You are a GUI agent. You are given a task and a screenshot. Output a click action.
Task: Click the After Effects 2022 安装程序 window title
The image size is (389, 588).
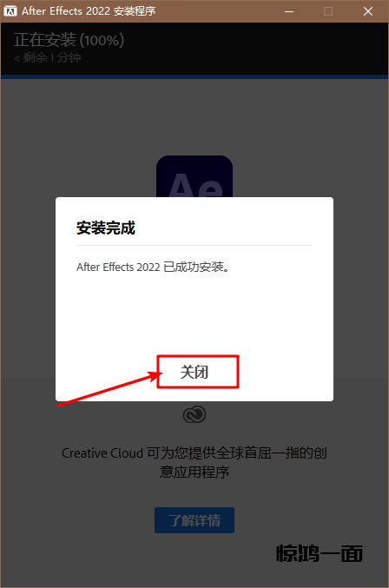(89, 11)
